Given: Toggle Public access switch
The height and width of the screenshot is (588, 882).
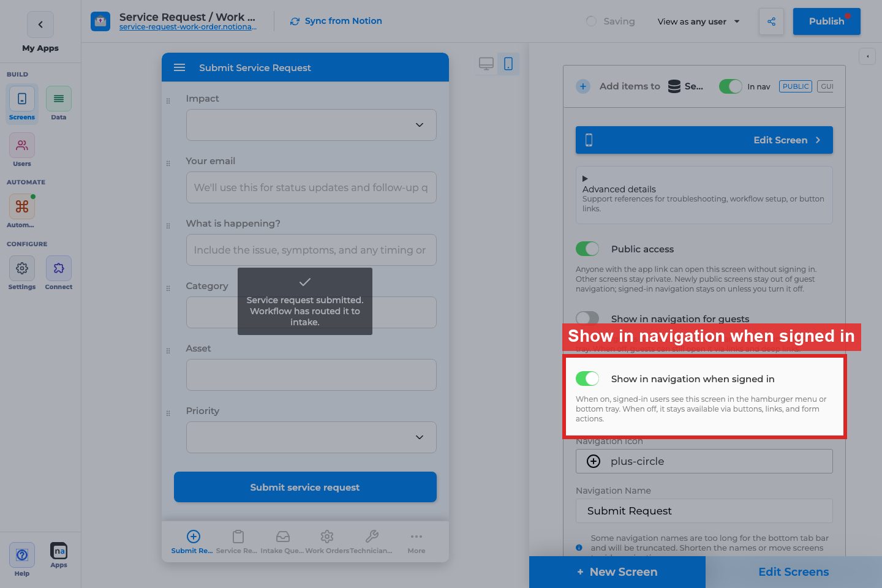Looking at the screenshot, I should [587, 249].
